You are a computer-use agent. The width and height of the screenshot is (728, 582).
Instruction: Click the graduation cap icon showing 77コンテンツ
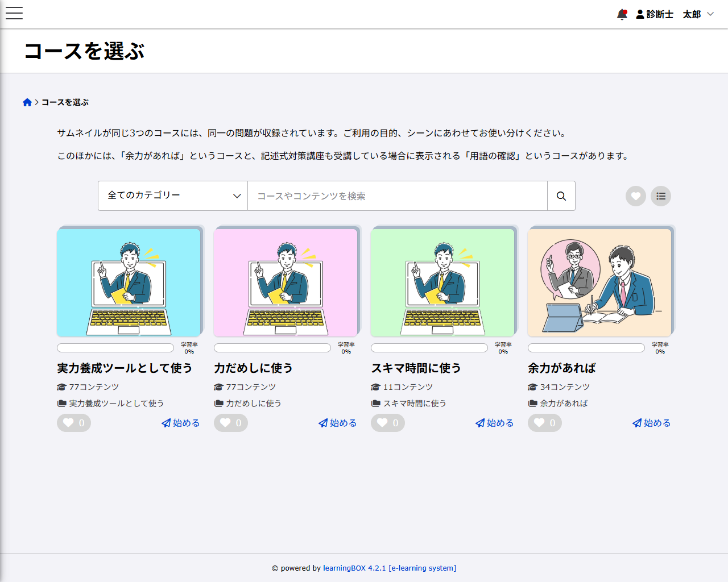[61, 386]
